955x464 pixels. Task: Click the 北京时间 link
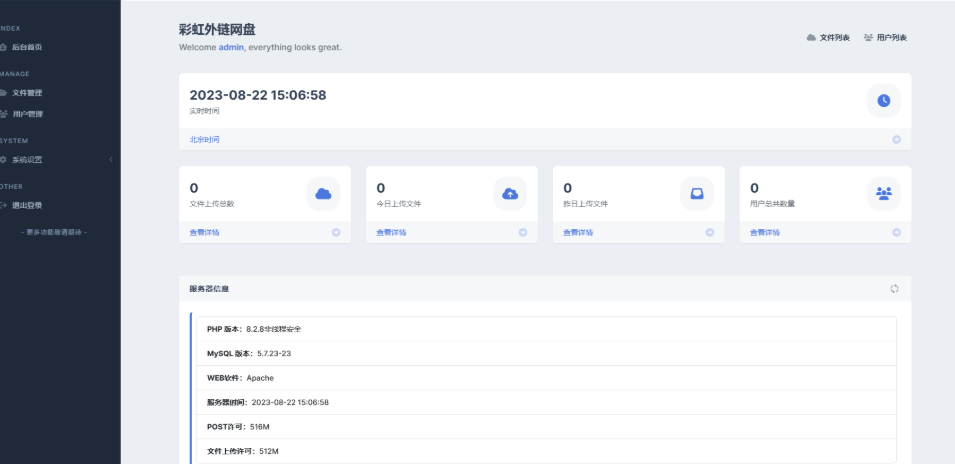pyautogui.click(x=204, y=139)
